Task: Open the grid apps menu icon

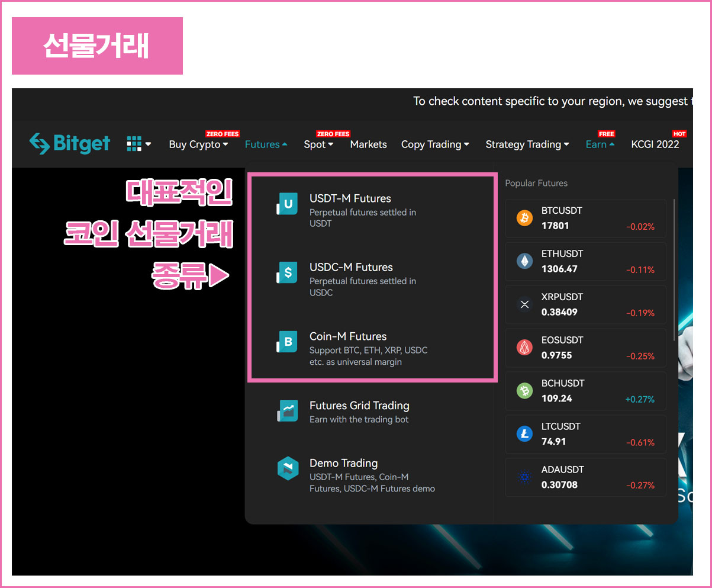Action: click(x=134, y=144)
